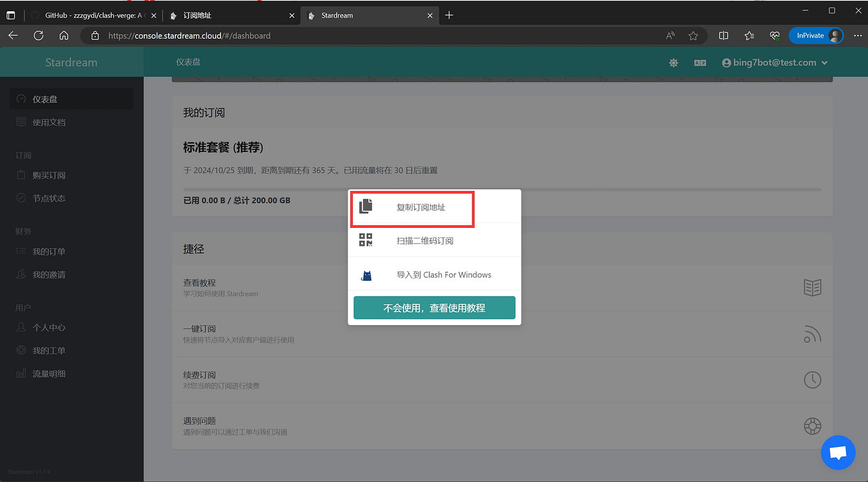868x482 pixels.
Task: Click the 仪表盘 header title
Action: [x=188, y=62]
